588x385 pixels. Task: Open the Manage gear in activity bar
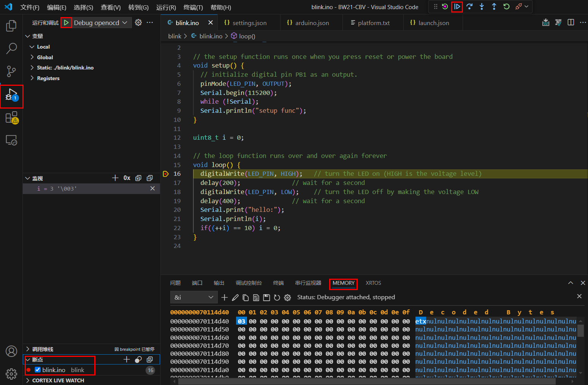[x=11, y=374]
